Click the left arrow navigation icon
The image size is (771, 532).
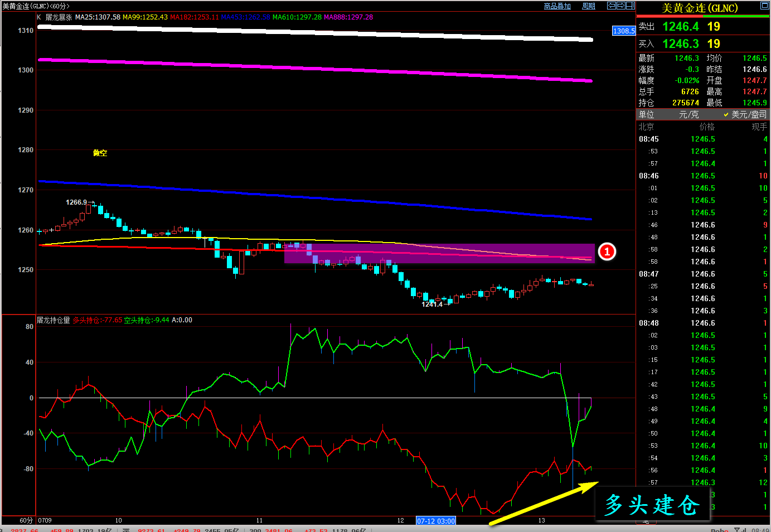pos(612,6)
